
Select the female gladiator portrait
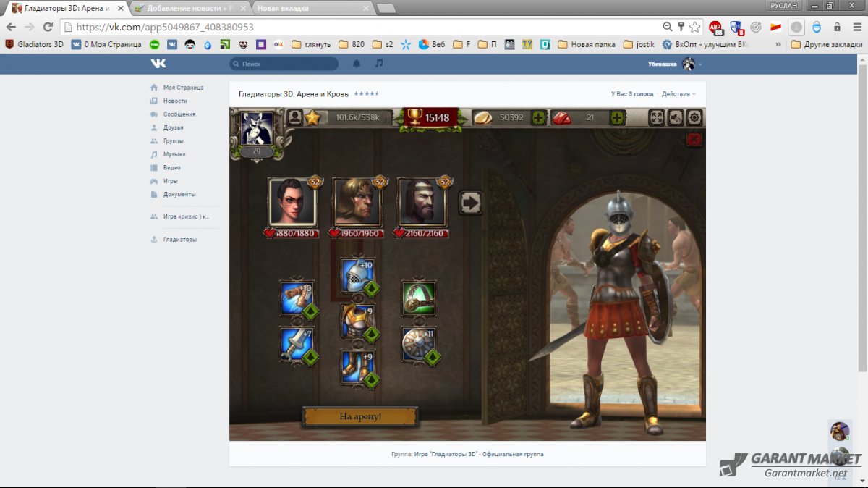[x=292, y=202]
